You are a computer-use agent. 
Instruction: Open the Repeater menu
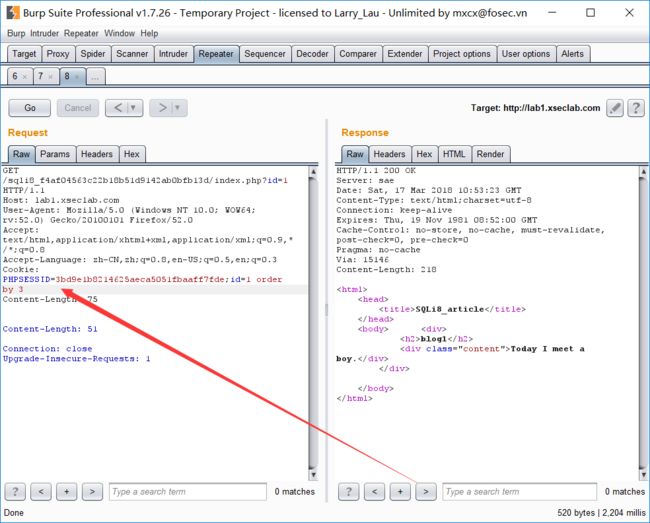pyautogui.click(x=81, y=34)
